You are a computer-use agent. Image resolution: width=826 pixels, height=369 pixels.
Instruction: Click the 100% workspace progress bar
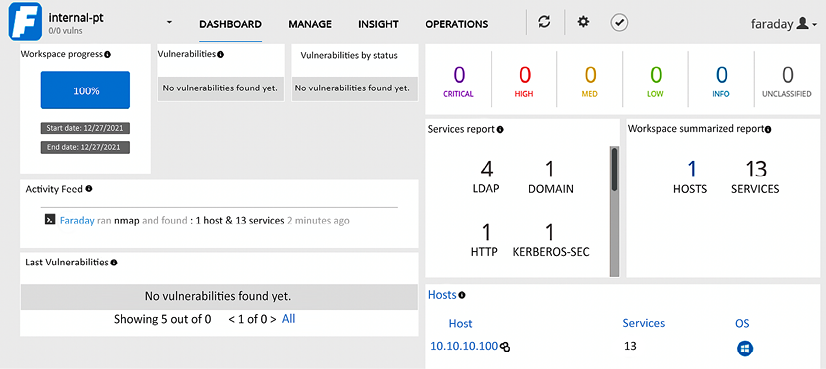(85, 90)
